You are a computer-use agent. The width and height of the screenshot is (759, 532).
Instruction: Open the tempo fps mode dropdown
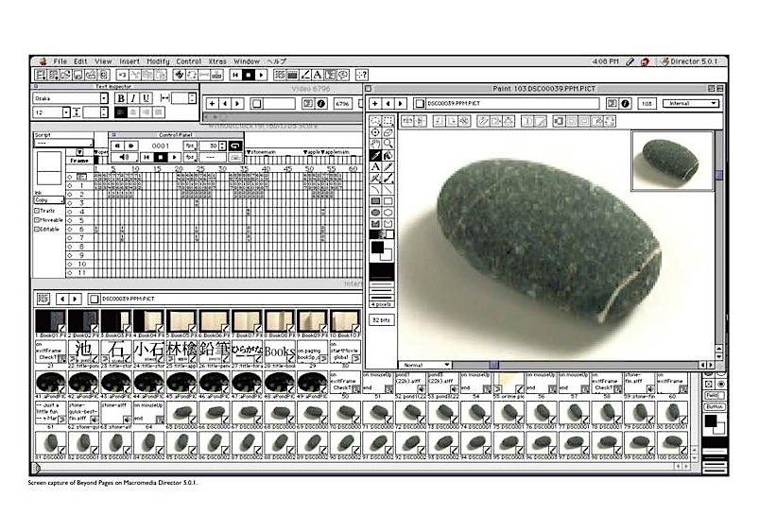[x=190, y=146]
